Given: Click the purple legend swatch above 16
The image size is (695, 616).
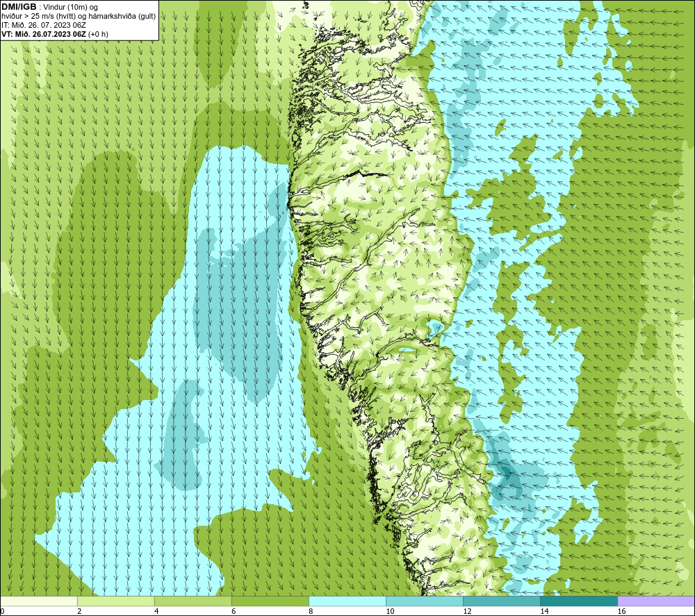Looking at the screenshot, I should [656, 601].
